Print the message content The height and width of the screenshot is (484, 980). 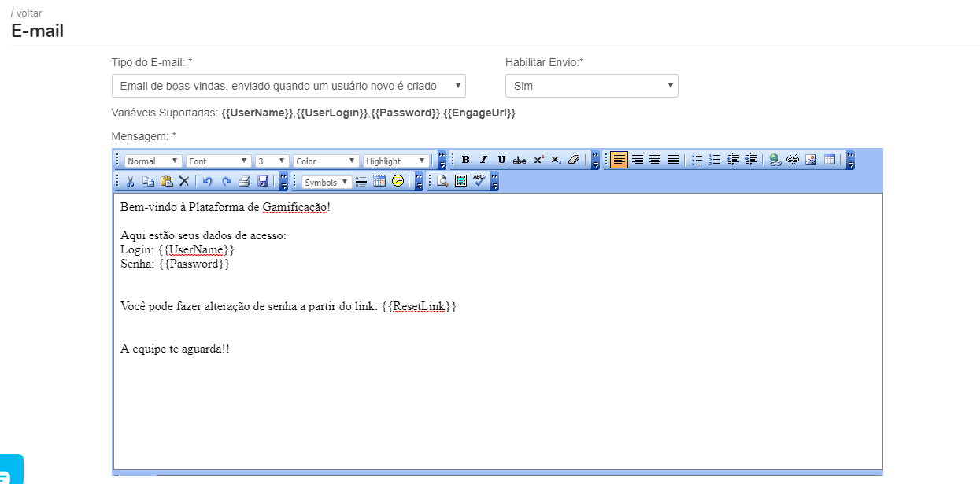pyautogui.click(x=244, y=181)
